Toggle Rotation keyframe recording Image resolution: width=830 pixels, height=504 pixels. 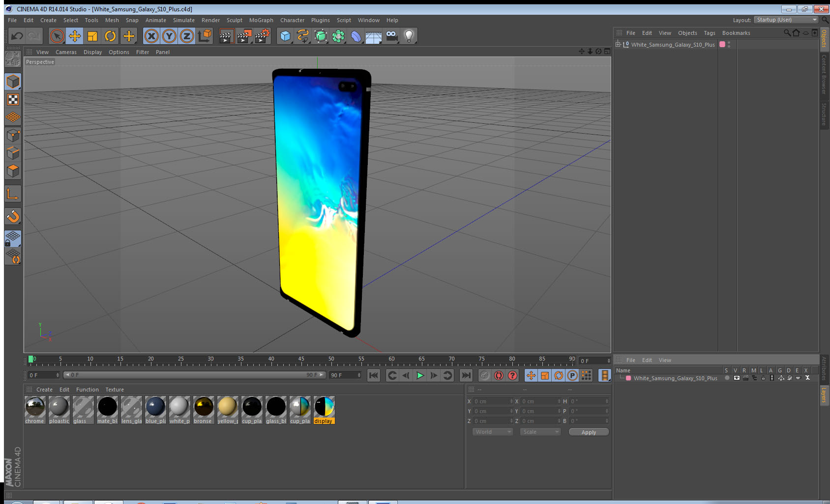click(559, 375)
